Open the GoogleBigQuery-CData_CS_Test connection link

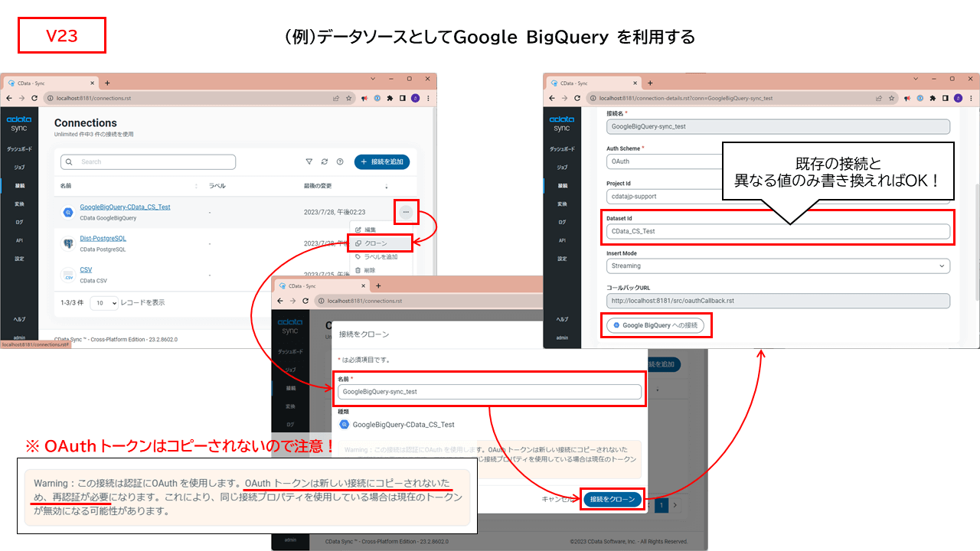point(125,207)
